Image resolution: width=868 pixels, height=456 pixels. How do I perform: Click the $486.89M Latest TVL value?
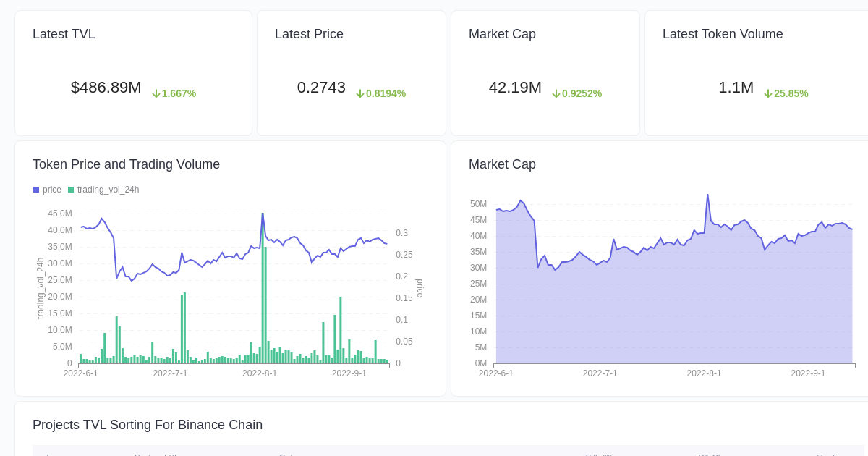[x=106, y=88]
